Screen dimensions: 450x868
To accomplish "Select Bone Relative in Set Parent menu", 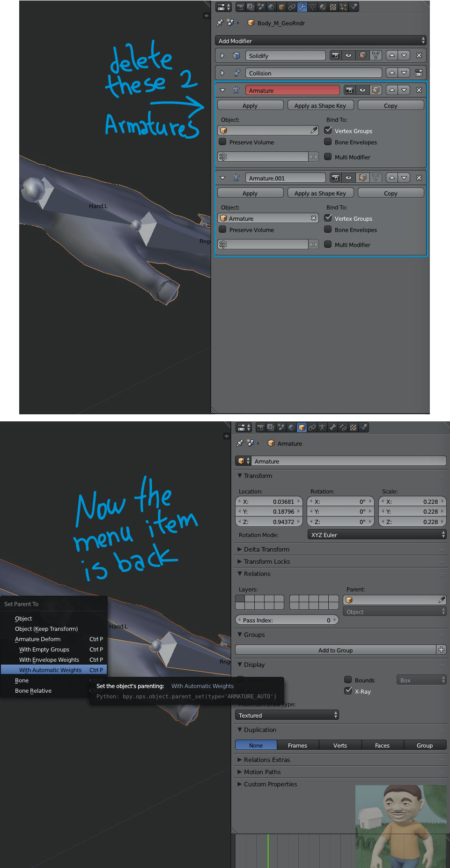I will click(x=54, y=690).
